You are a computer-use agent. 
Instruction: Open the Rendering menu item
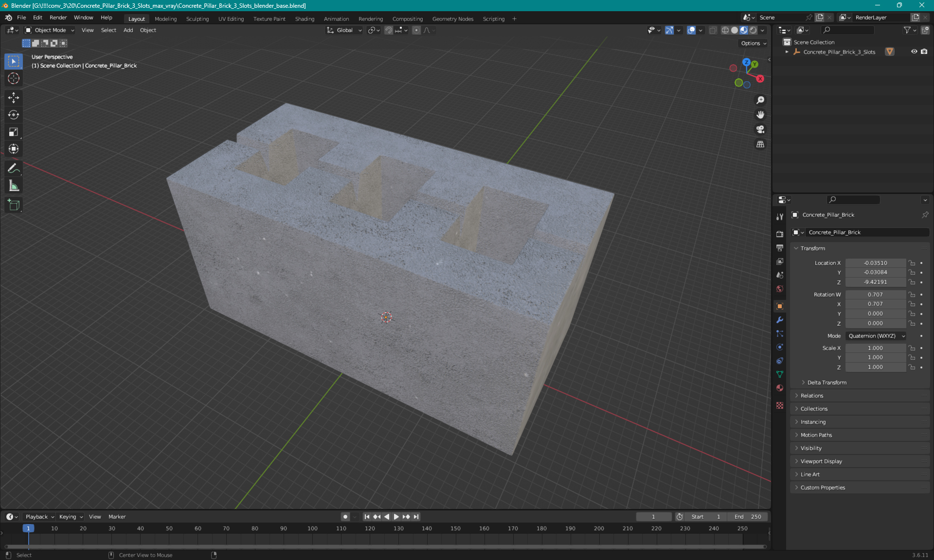[x=371, y=18]
